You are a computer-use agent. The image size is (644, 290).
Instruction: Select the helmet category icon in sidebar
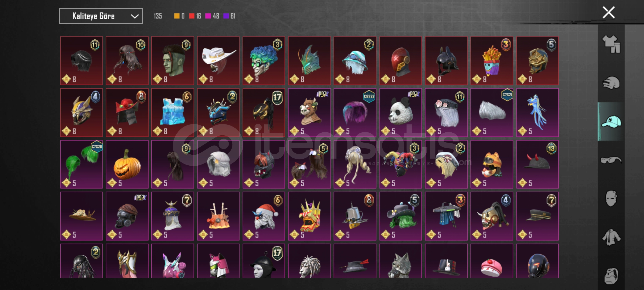coord(611,83)
